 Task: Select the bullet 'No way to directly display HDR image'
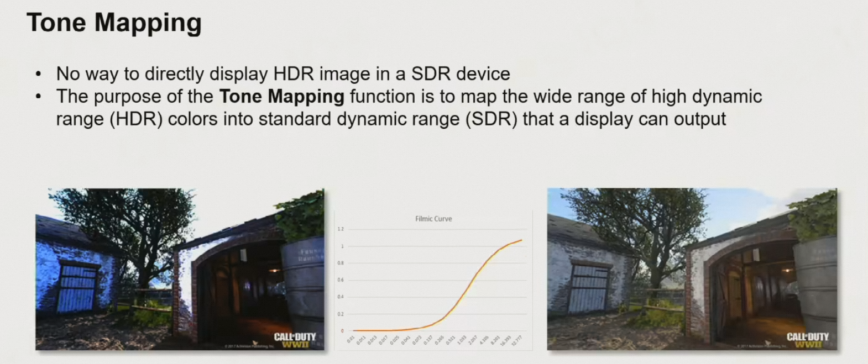283,73
